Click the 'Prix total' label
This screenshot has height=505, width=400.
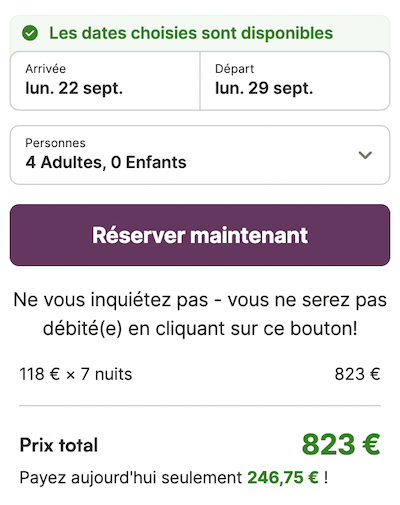point(59,445)
